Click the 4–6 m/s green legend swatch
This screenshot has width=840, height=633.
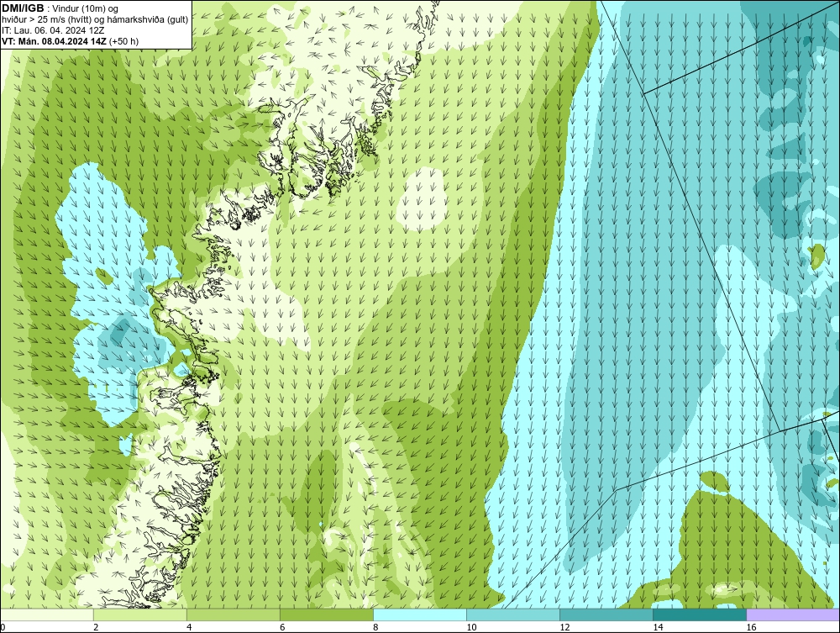coord(234,615)
